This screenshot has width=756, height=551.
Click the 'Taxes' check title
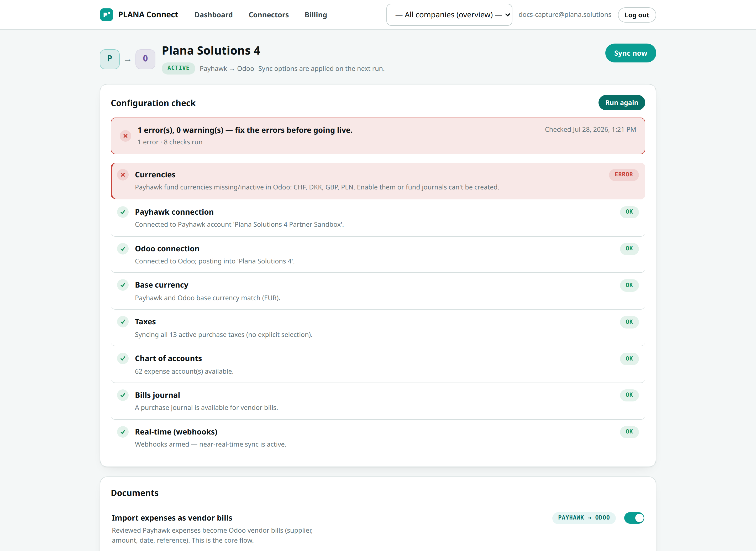pos(145,322)
